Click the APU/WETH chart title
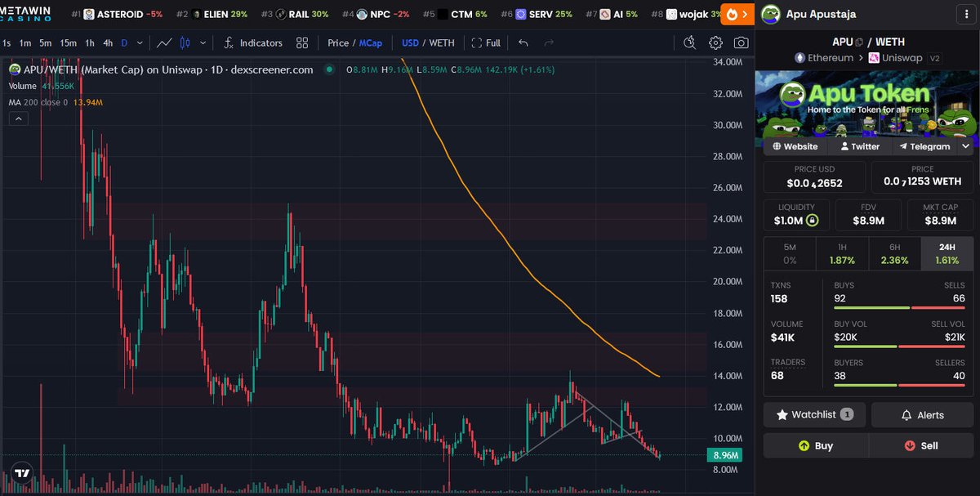The width and height of the screenshot is (980, 496). [168, 69]
